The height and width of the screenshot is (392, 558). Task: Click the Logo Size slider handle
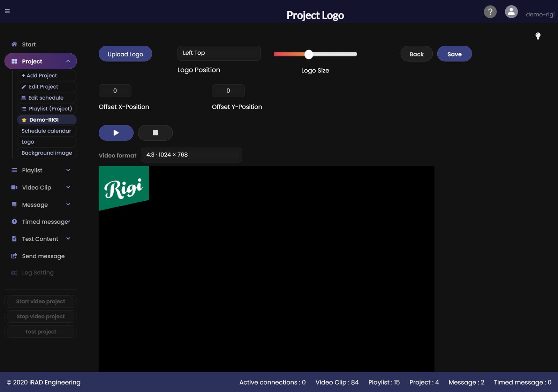(309, 54)
